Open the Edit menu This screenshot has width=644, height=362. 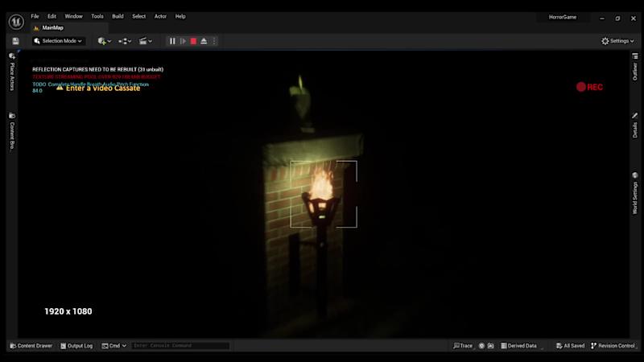[52, 16]
